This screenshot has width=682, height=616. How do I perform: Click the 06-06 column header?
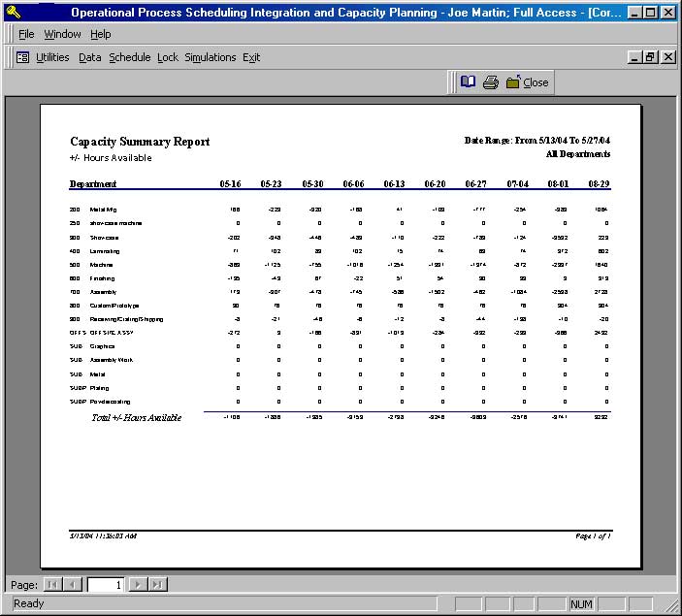tap(353, 183)
